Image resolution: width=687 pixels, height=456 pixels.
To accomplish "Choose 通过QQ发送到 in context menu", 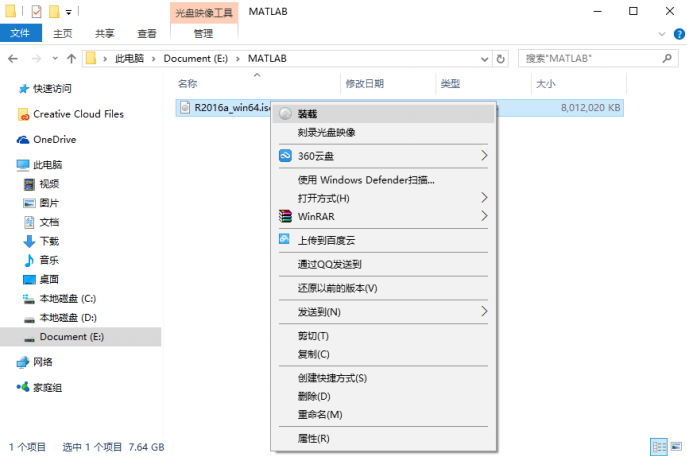I will tap(329, 264).
